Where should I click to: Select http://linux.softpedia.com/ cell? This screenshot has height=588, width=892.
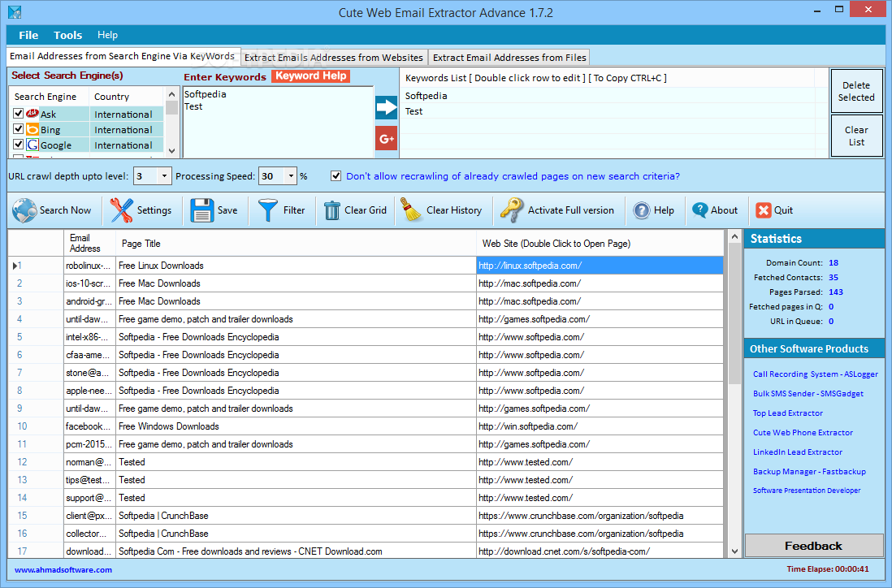click(600, 266)
